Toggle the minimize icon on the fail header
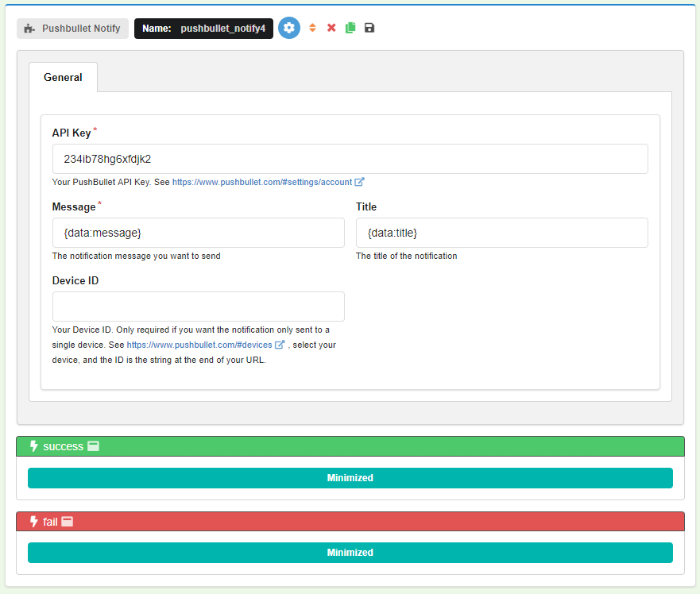Screen dimensions: 700x594 [x=68, y=521]
